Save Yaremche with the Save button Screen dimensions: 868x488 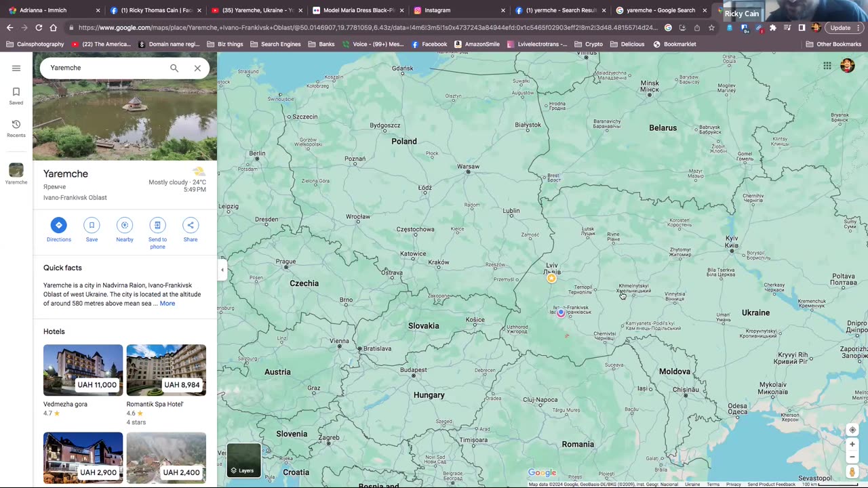pyautogui.click(x=92, y=230)
